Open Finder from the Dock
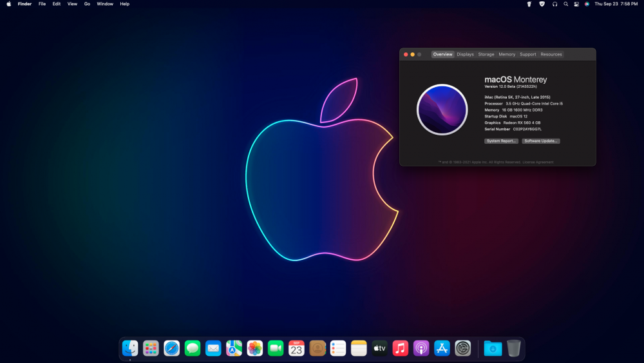The width and height of the screenshot is (644, 363). (130, 348)
